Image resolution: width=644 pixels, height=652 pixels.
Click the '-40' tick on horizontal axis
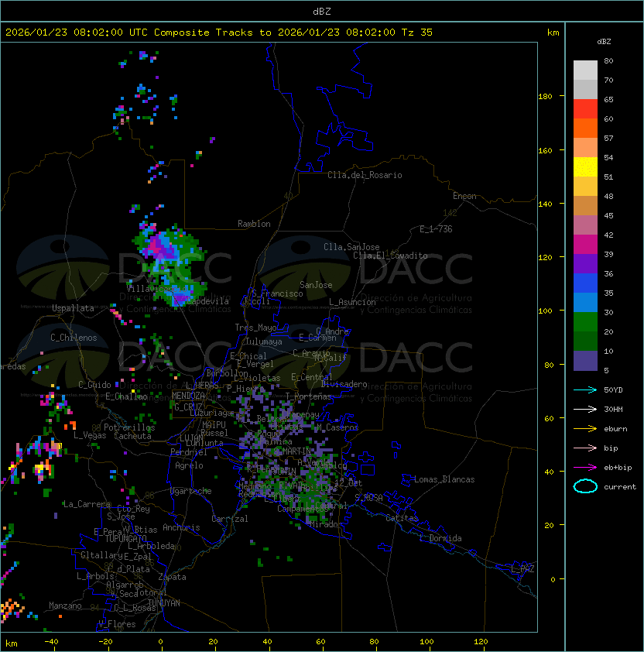[51, 642]
